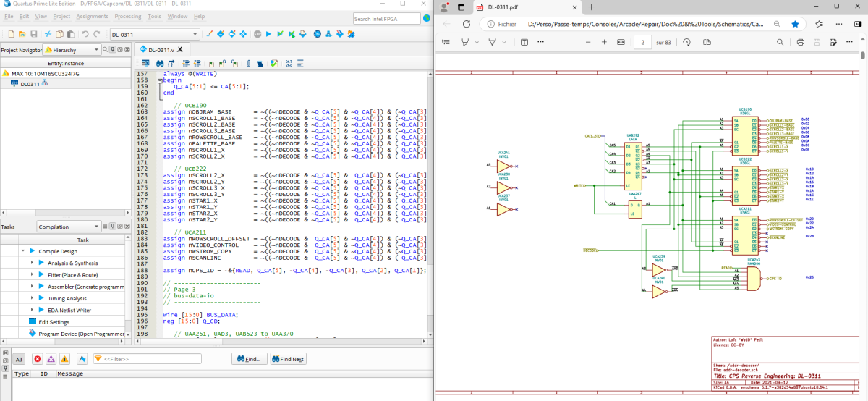The width and height of the screenshot is (868, 401).
Task: Expand the Assembler task row
Action: coord(32,287)
